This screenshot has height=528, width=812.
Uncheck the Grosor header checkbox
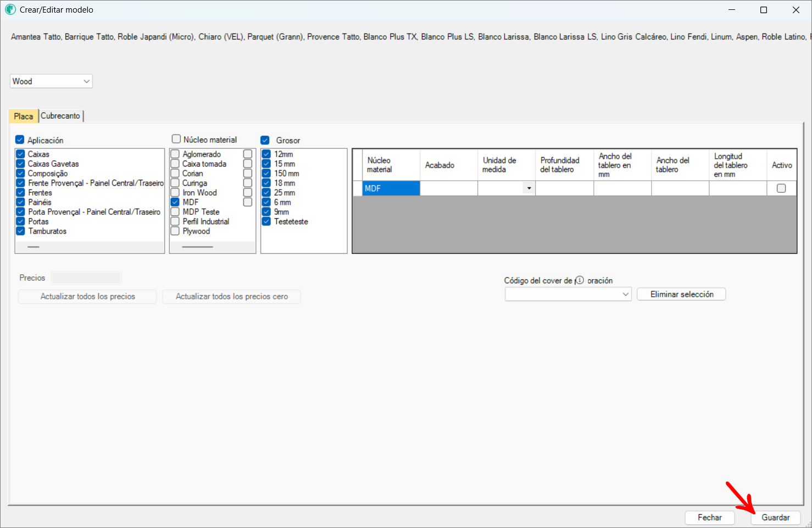click(x=265, y=140)
